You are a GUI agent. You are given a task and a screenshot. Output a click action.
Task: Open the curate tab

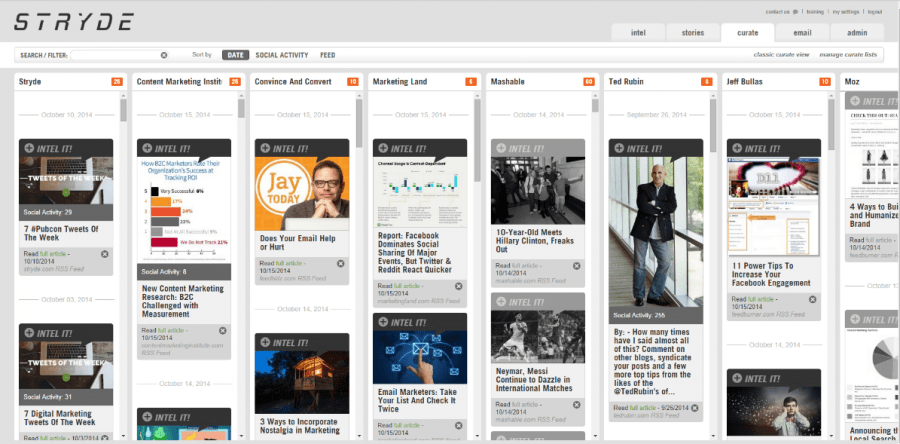click(x=747, y=33)
